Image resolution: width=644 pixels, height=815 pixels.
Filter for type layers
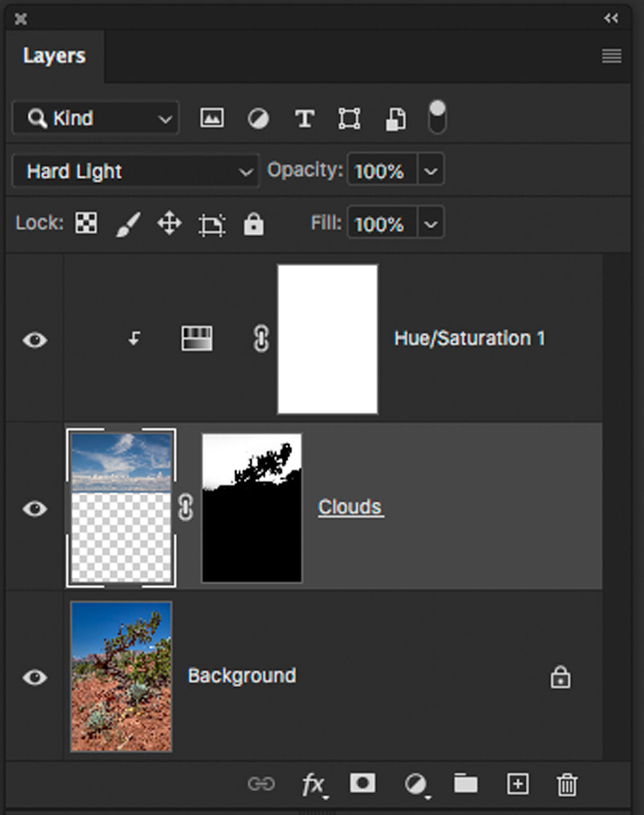tap(304, 119)
